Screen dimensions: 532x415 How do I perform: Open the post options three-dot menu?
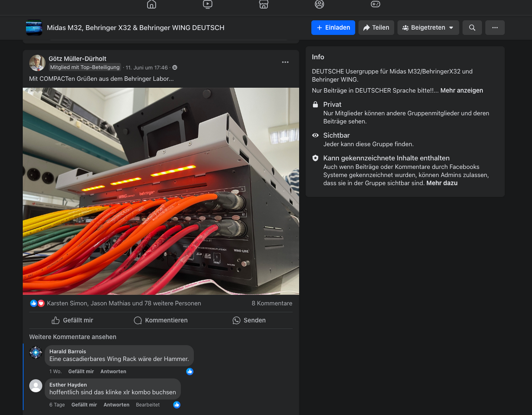click(285, 62)
